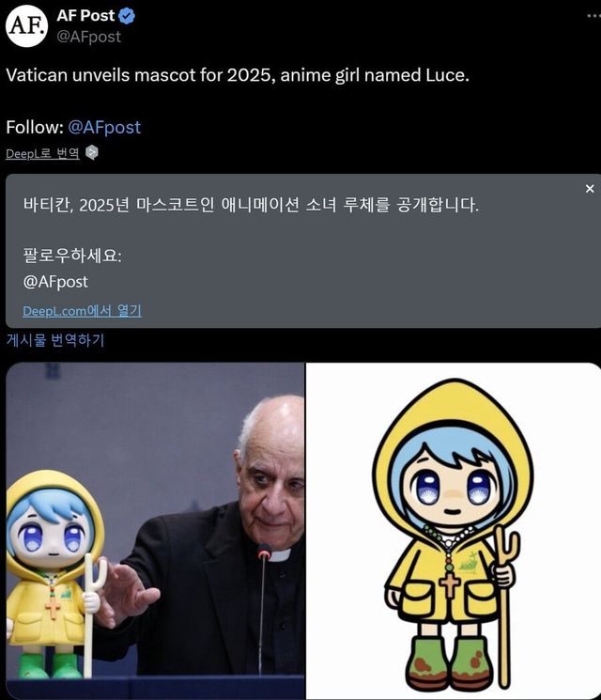Close the DeepL translation box
The width and height of the screenshot is (601, 700).
click(590, 189)
